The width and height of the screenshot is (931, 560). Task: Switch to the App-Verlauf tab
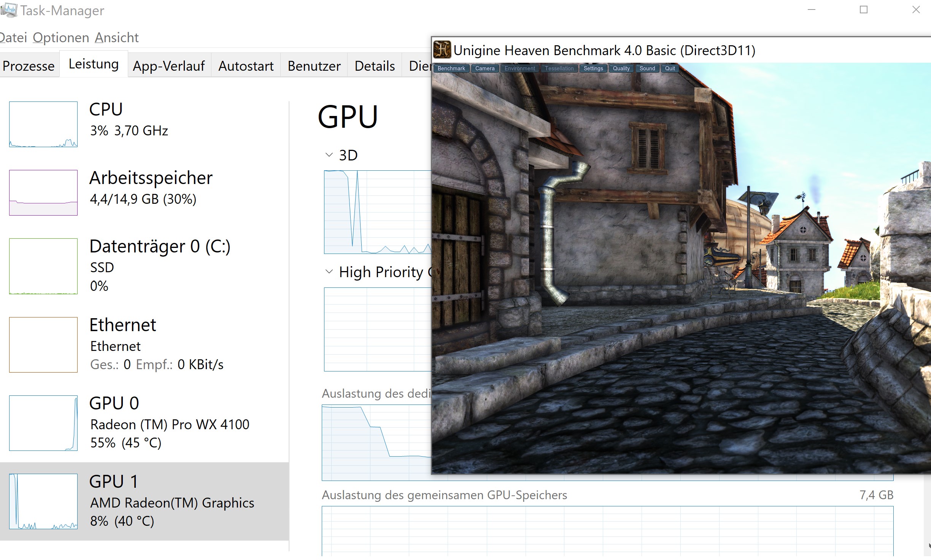[169, 66]
